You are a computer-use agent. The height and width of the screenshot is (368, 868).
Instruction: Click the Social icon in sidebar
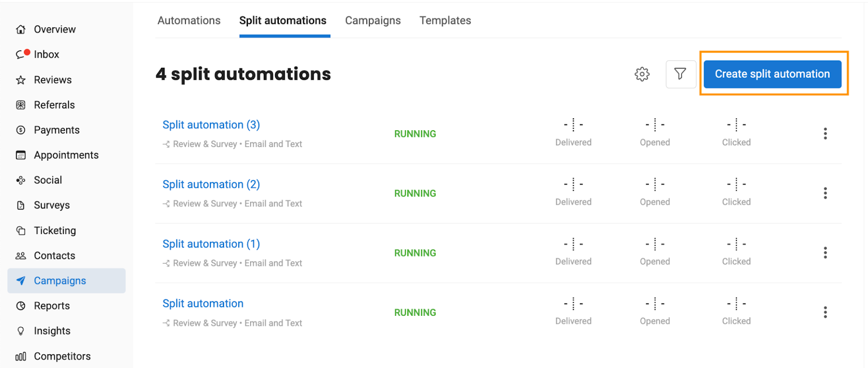click(x=21, y=180)
